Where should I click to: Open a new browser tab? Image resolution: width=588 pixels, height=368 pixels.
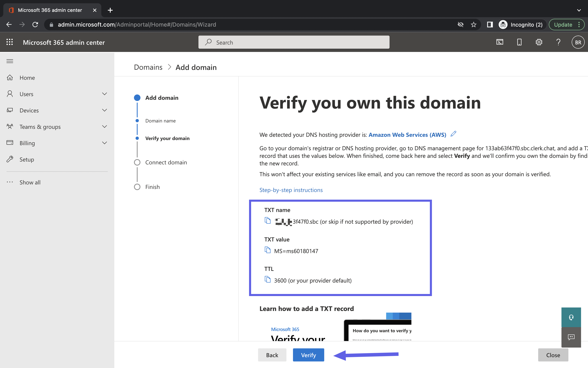(x=110, y=10)
